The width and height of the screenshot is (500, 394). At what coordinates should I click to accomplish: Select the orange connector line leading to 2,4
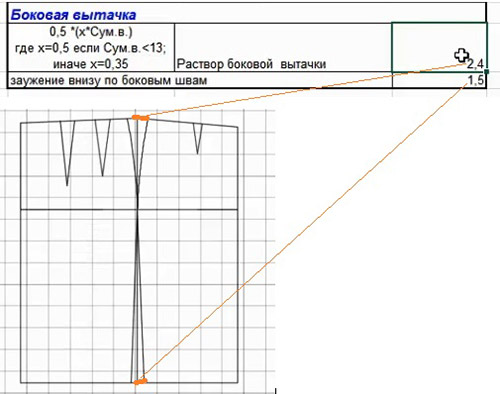[x=307, y=90]
